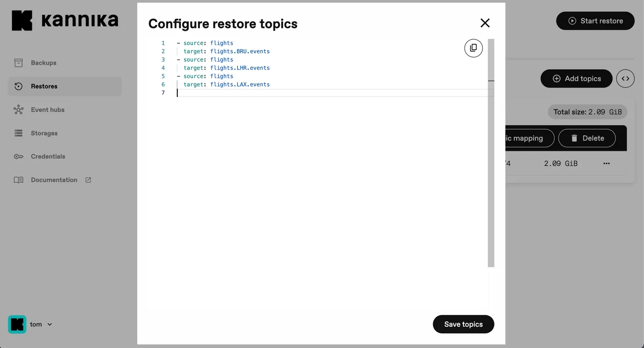Screen dimensions: 644x348
Task: Click the Credentials key icon
Action: click(x=18, y=157)
